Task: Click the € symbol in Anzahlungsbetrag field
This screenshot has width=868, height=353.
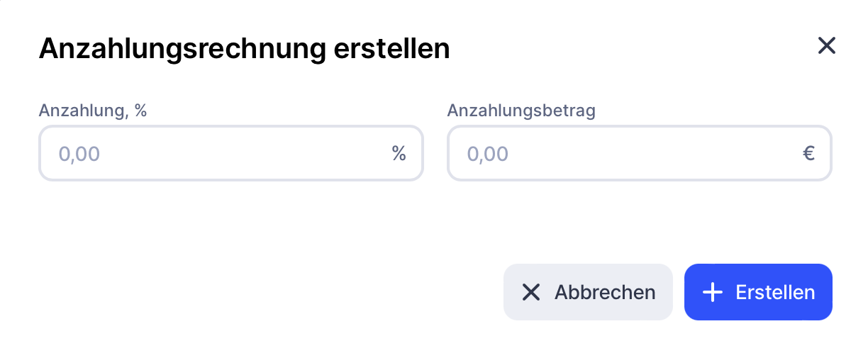Action: tap(808, 153)
